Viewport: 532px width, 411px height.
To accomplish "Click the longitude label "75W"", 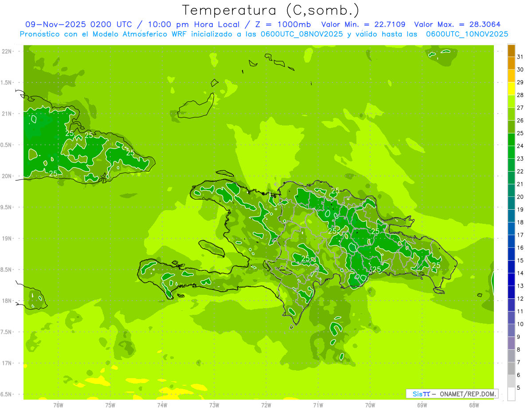I will click(x=110, y=405).
